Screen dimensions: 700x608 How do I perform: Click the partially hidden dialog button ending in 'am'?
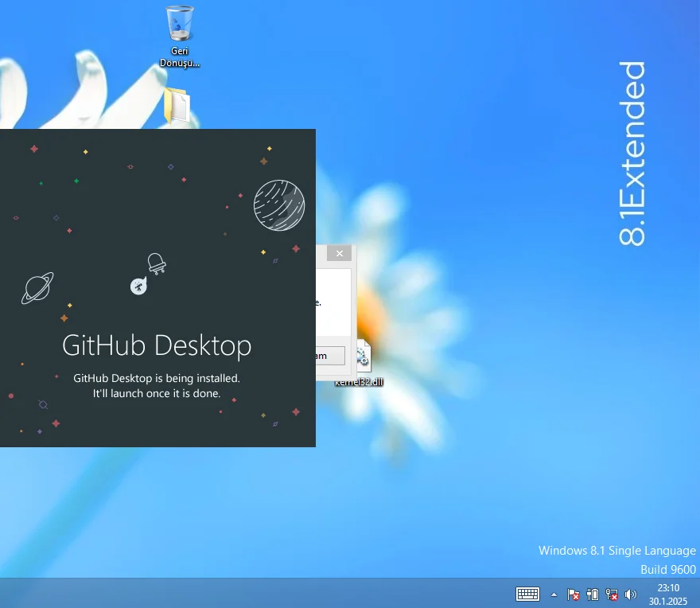[330, 356]
